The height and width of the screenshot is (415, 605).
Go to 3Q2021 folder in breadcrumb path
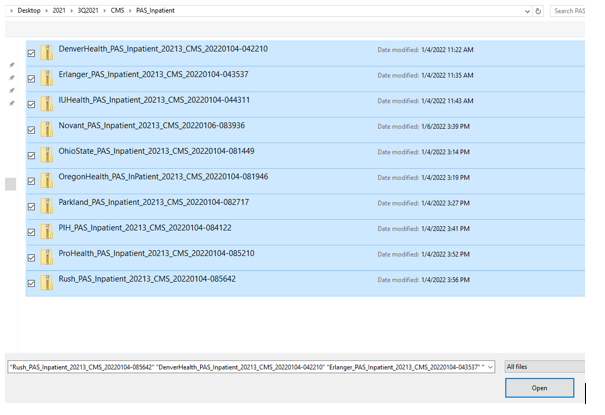[88, 10]
